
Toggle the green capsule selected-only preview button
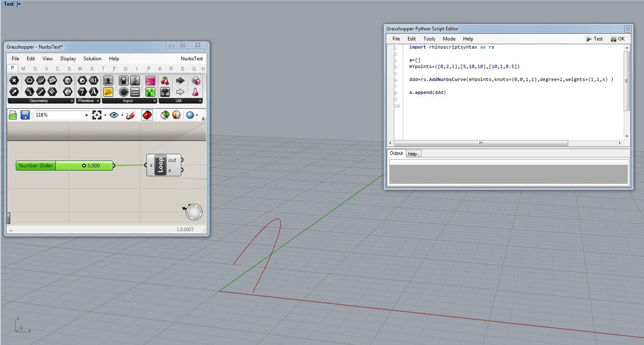[x=165, y=115]
